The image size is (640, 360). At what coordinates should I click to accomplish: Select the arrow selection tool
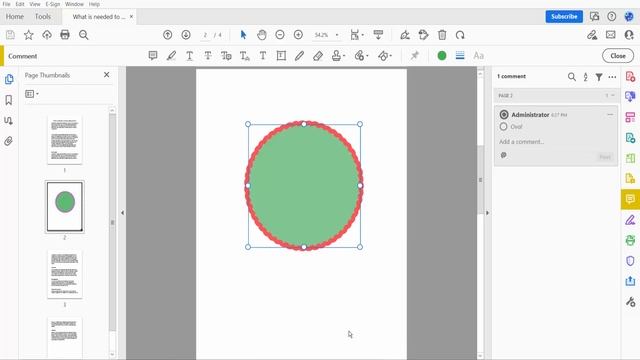pos(243,35)
